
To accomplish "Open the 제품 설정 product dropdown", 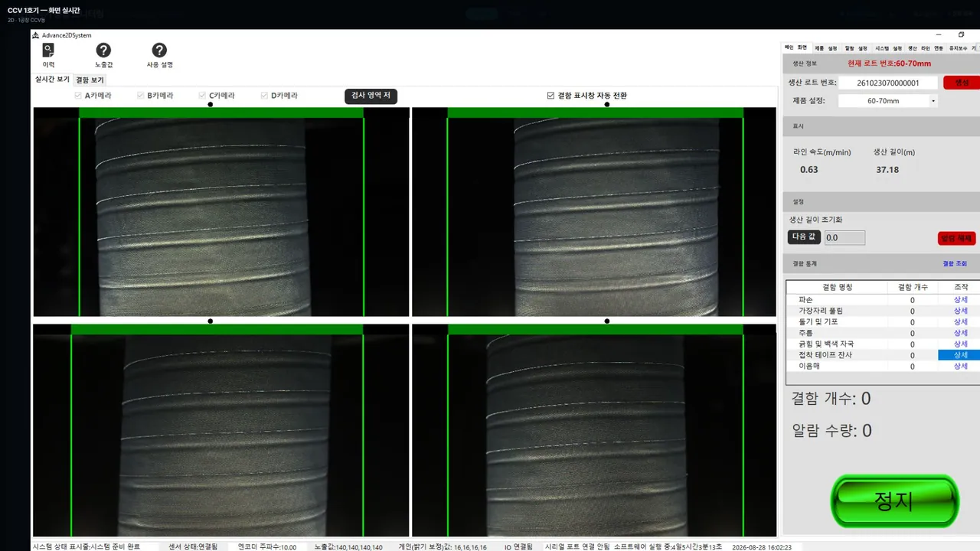I will [888, 101].
